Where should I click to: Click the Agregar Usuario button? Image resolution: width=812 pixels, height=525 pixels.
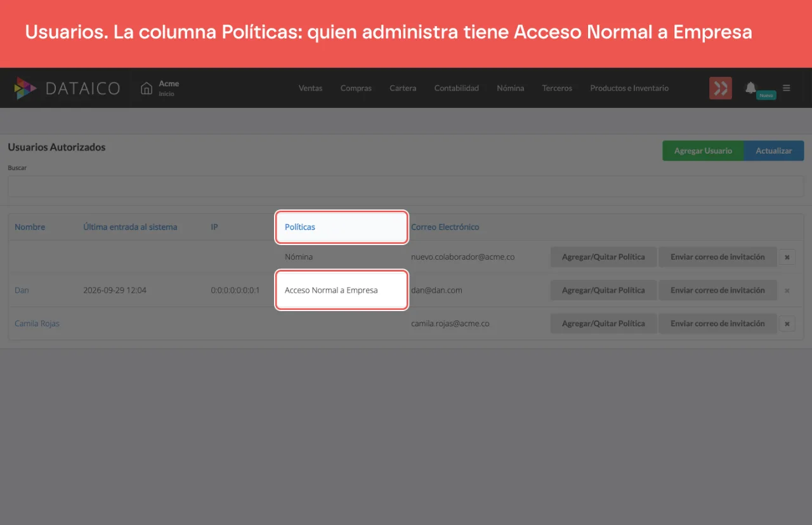click(x=703, y=151)
